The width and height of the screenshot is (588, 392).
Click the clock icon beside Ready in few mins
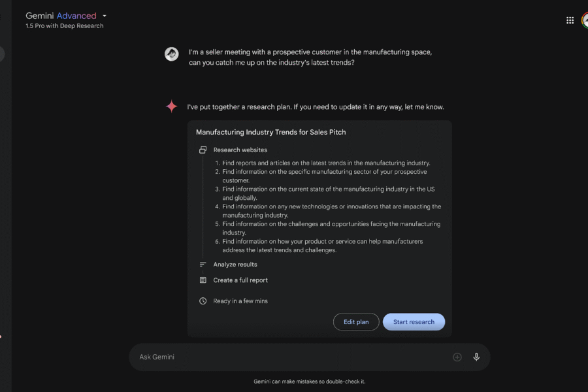click(x=202, y=301)
